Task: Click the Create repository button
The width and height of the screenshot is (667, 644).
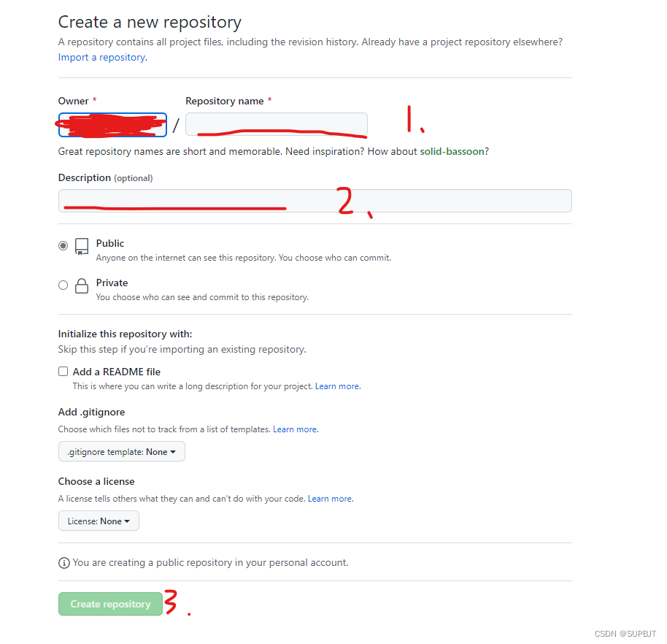Action: (x=110, y=604)
